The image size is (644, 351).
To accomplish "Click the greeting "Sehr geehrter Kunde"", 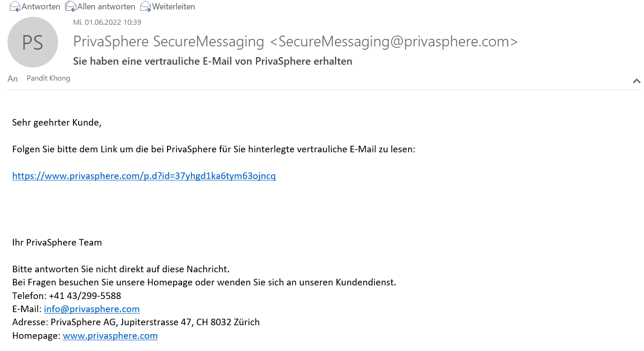I will point(56,123).
